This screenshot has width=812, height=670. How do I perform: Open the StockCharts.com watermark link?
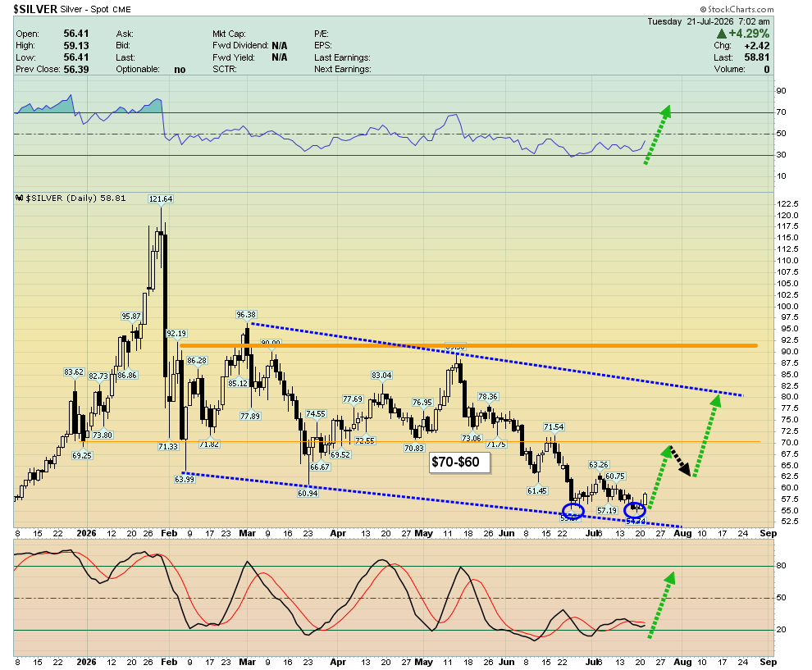click(x=737, y=9)
